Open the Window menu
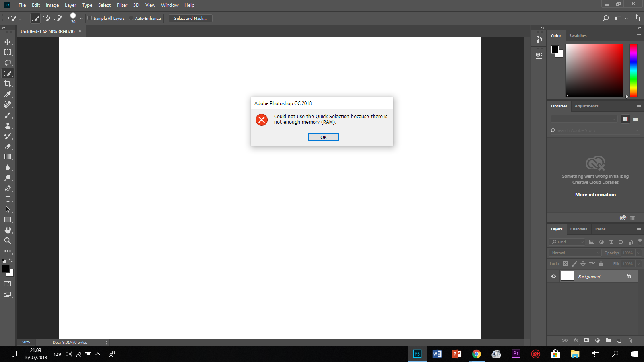 (x=170, y=5)
